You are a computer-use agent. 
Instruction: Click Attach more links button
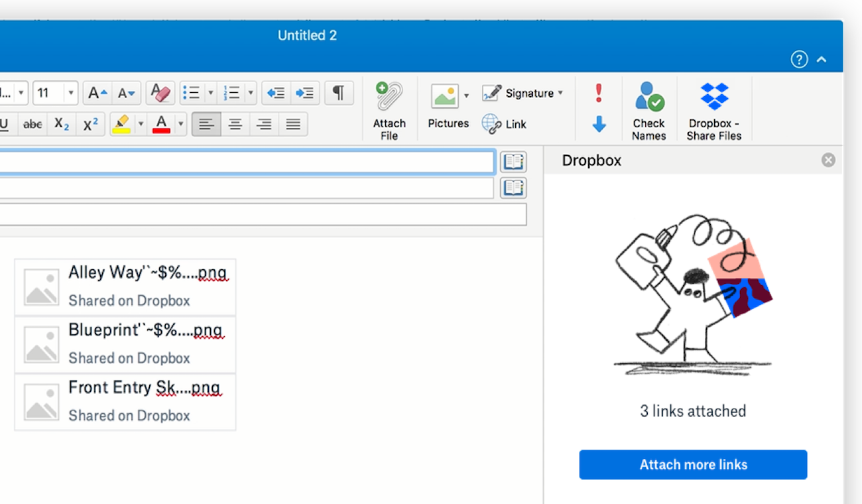[693, 464]
